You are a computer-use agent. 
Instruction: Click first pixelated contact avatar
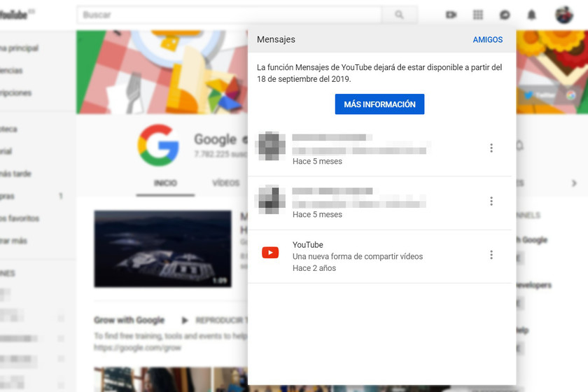(270, 146)
